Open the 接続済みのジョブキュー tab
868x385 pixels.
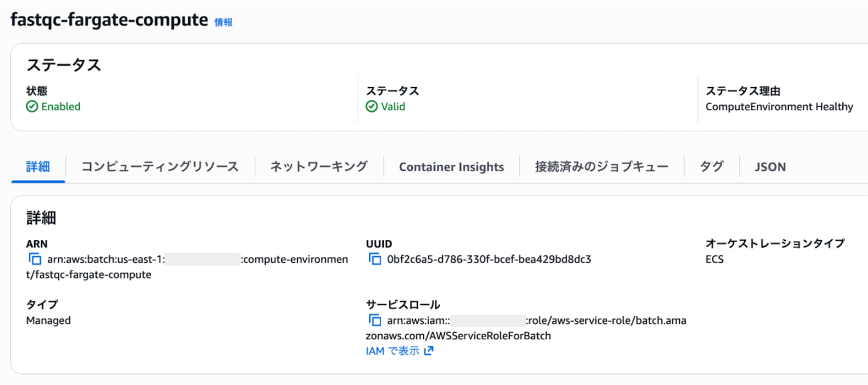[602, 167]
